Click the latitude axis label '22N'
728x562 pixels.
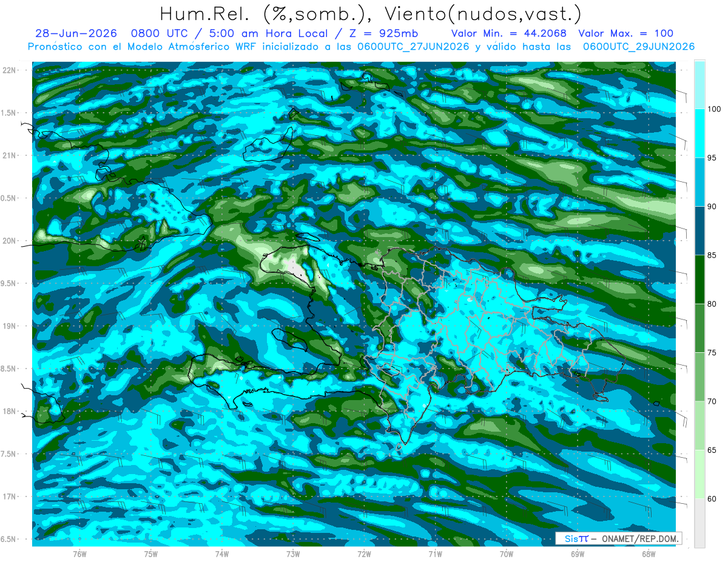(9, 70)
